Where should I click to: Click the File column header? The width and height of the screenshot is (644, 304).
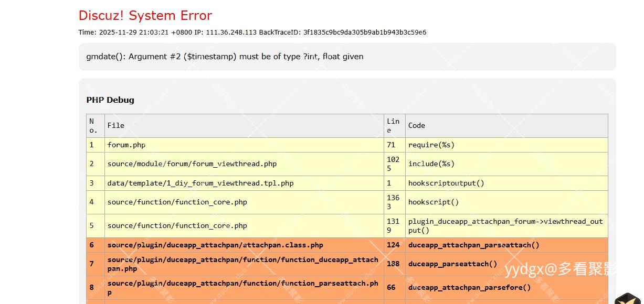[116, 126]
